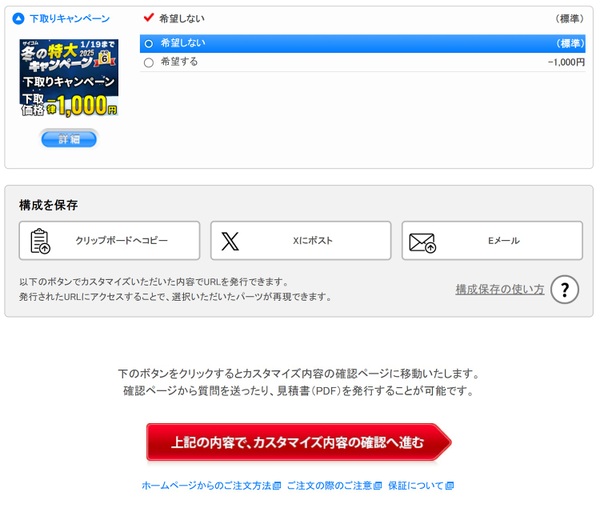
Task: Select the 希望する radio button
Action: tap(149, 62)
